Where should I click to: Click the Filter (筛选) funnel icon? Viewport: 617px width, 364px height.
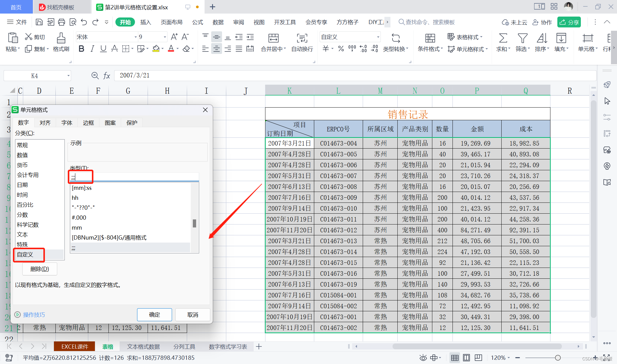(x=522, y=39)
